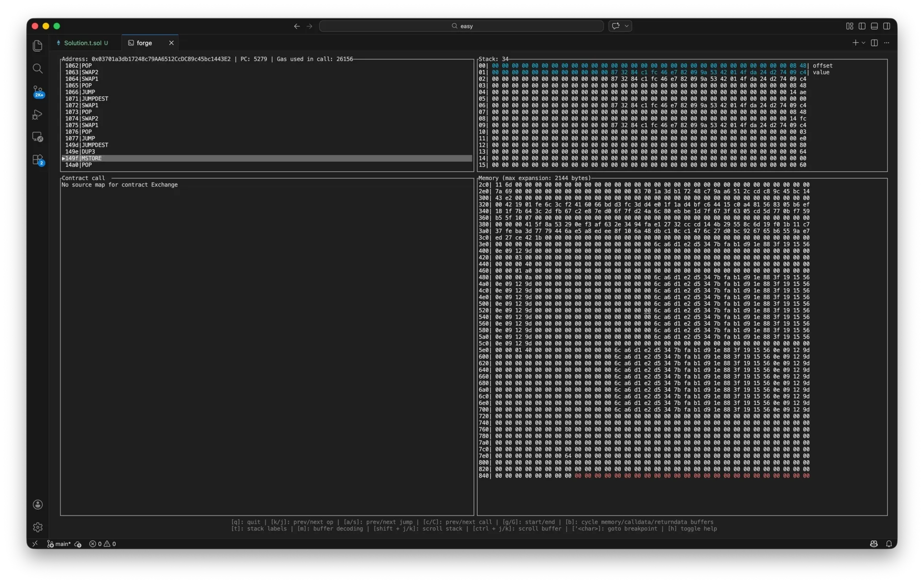Open Extensions view with badge 2
The height and width of the screenshot is (584, 924).
click(38, 160)
